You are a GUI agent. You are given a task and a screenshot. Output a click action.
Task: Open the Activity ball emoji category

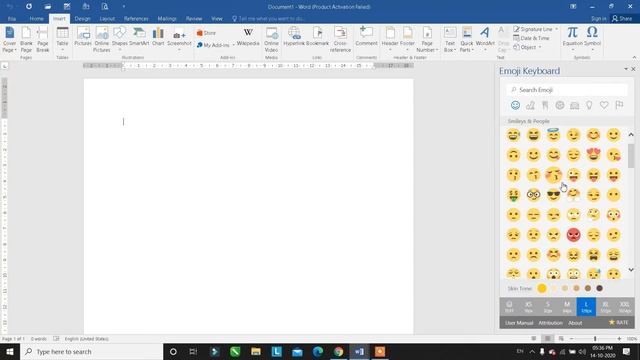(x=560, y=105)
